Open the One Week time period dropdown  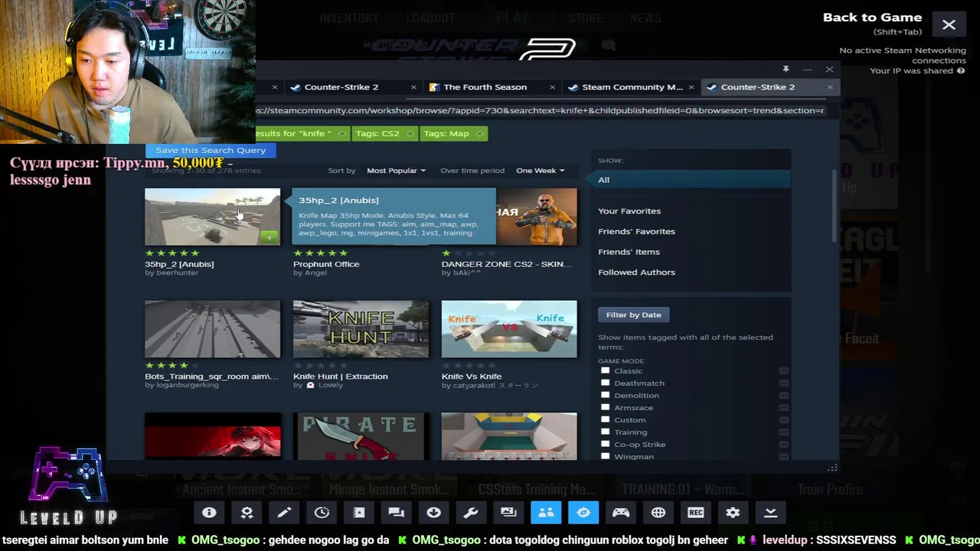541,171
